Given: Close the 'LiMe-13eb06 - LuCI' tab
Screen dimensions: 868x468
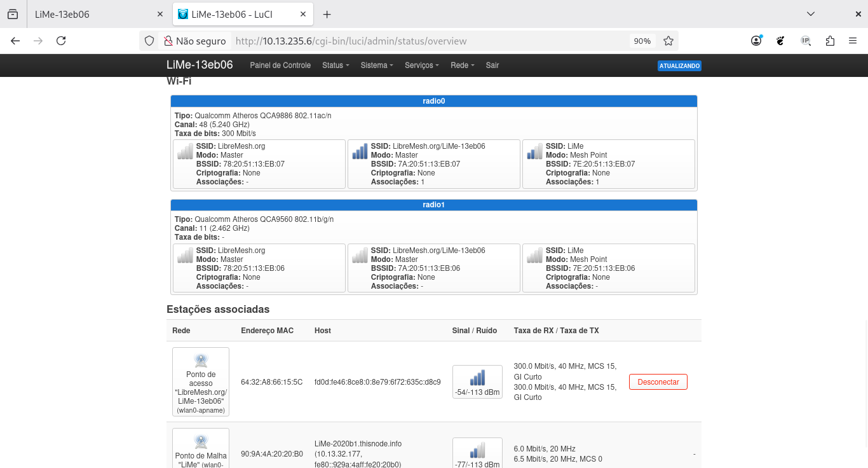Looking at the screenshot, I should pos(303,14).
